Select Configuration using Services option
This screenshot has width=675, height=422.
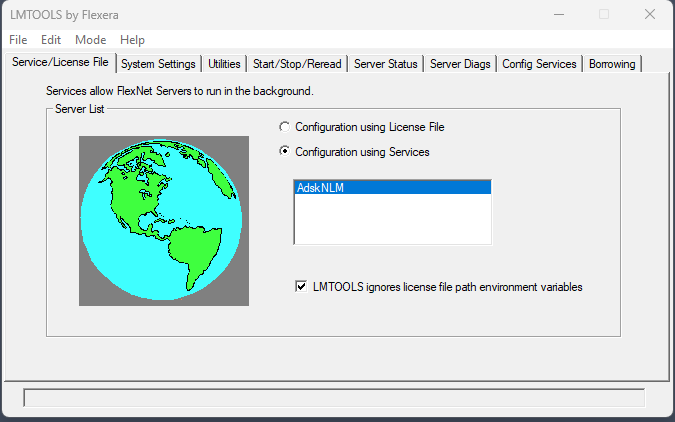286,152
